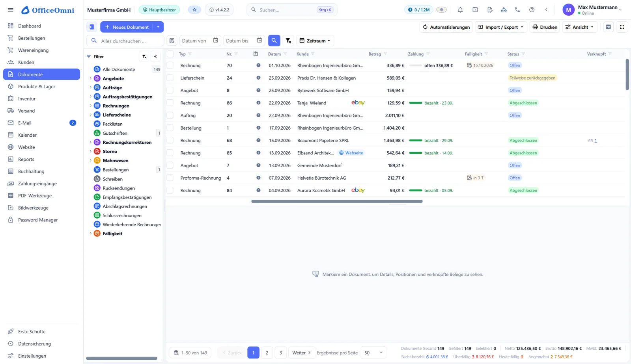Click the horizontal table scrollbar
Screen dimensions: 631x364
(337, 201)
